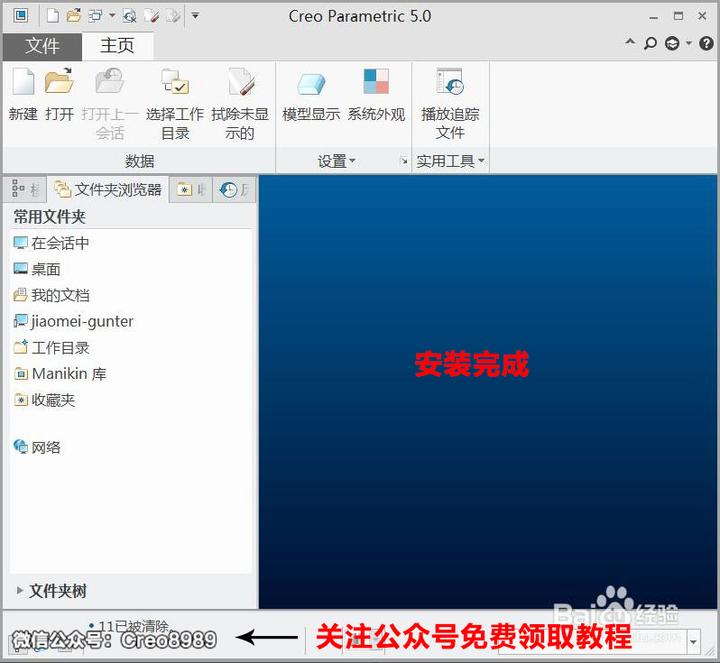Click the 打开上一会话 ribbon button
This screenshot has width=720, height=663.
click(x=110, y=105)
